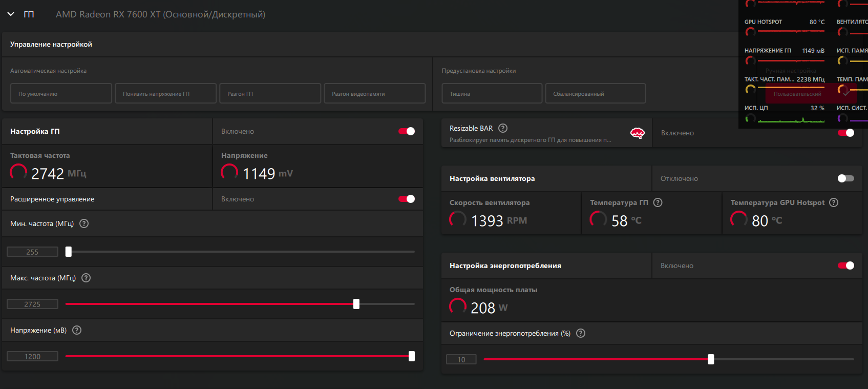
Task: Click the Отключено status for fan tuning
Action: point(679,178)
